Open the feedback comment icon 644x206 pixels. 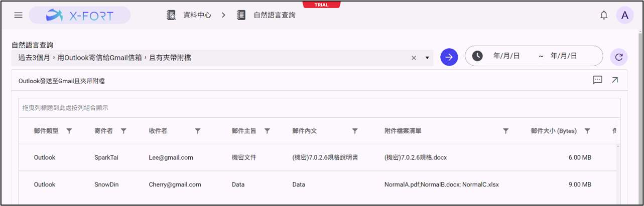[x=597, y=80]
